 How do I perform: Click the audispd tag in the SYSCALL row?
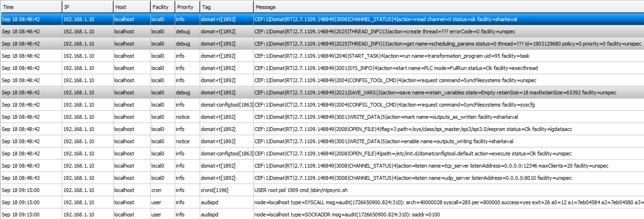point(210,203)
